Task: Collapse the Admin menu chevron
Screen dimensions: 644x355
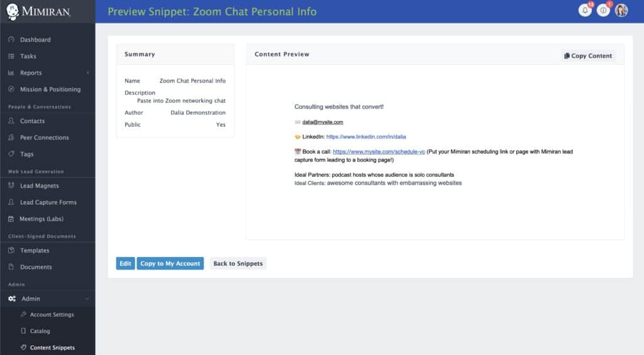Action: click(87, 299)
